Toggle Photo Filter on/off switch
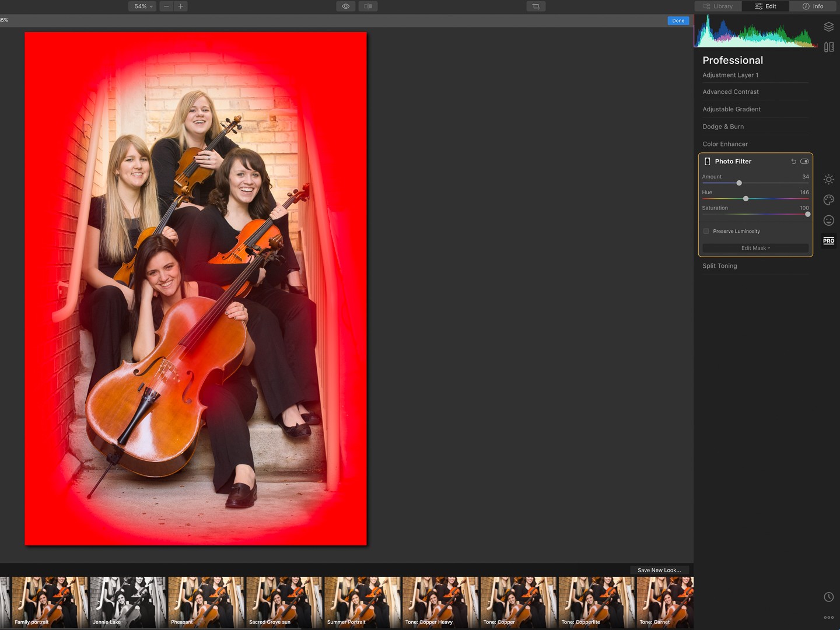Screen dimensions: 840x630 tap(804, 162)
